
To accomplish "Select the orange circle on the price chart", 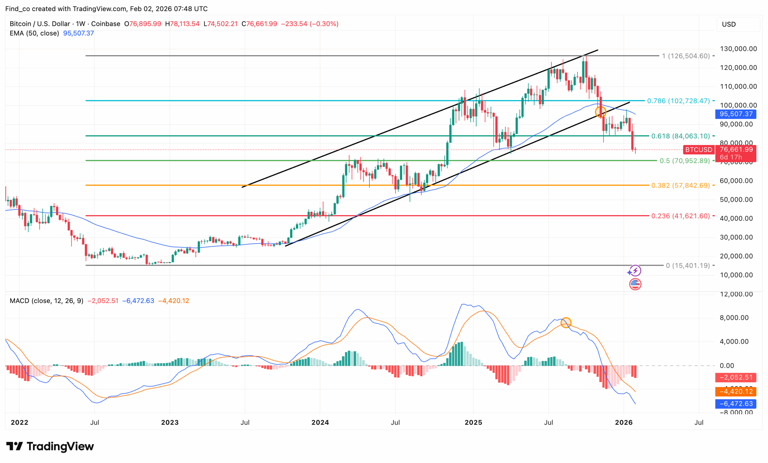I will [x=600, y=112].
